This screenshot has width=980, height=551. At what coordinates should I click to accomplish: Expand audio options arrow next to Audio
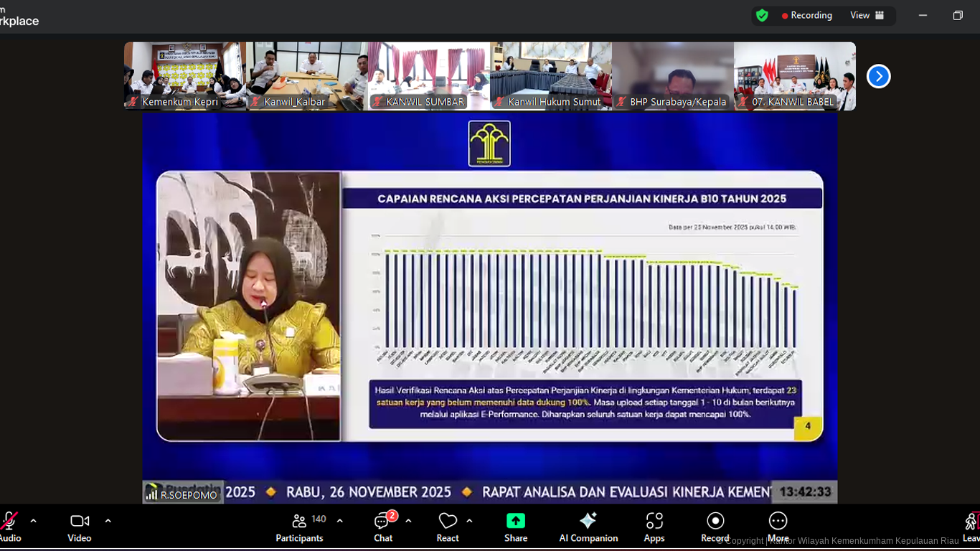(33, 521)
